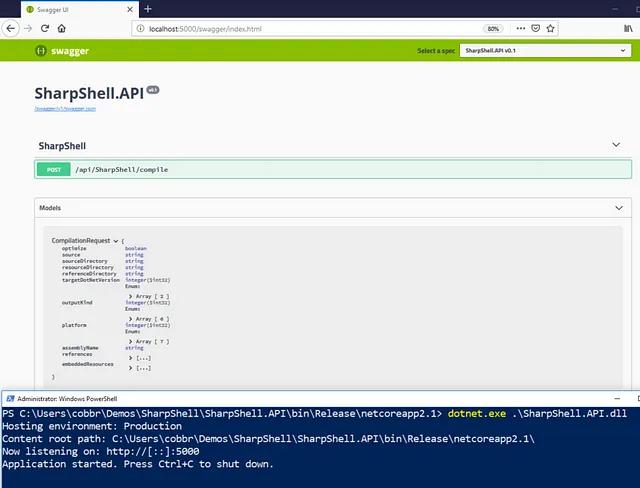Click the swagger logo icon
Screen dimensions: 640x488
[x=40, y=51]
